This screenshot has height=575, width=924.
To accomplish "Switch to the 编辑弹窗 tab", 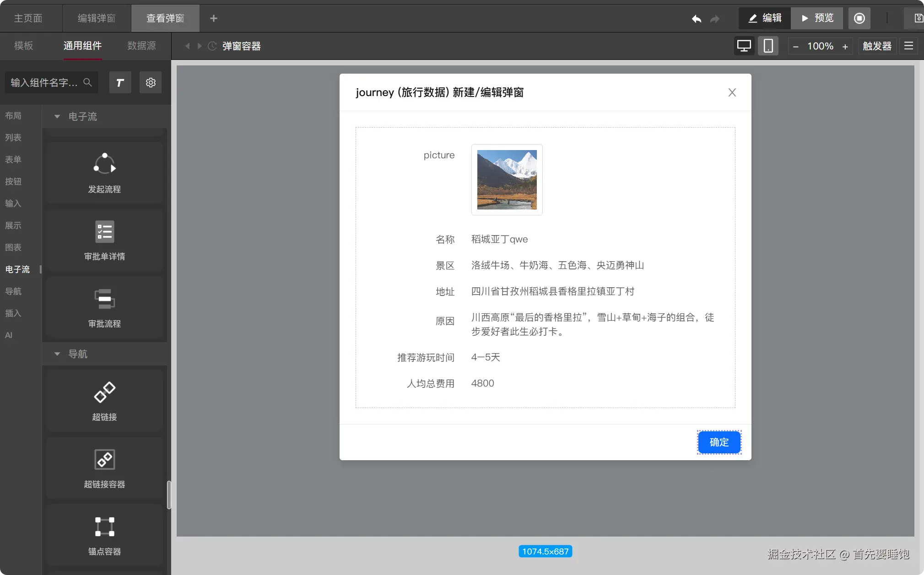I will [97, 18].
